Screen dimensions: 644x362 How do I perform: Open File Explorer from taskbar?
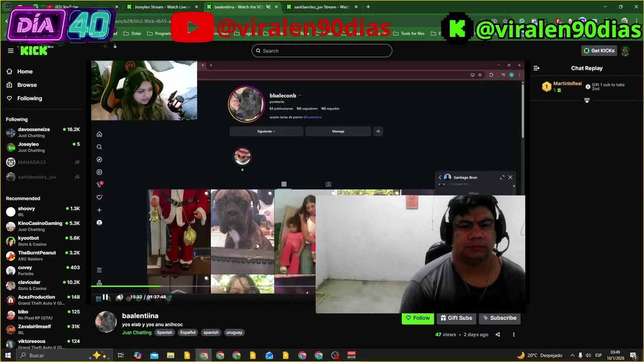171,355
